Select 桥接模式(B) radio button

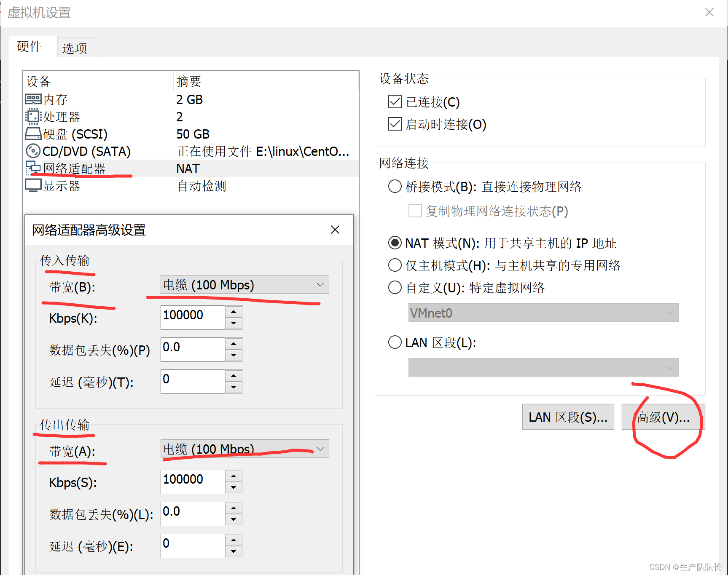coord(395,186)
